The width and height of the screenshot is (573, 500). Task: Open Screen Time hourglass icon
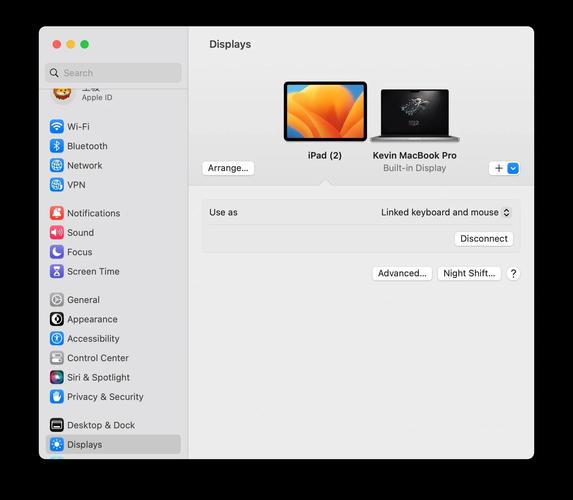tap(57, 271)
